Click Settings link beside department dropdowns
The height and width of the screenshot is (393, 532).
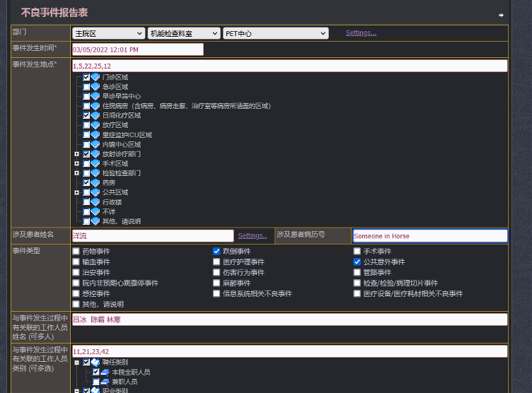[x=361, y=33]
